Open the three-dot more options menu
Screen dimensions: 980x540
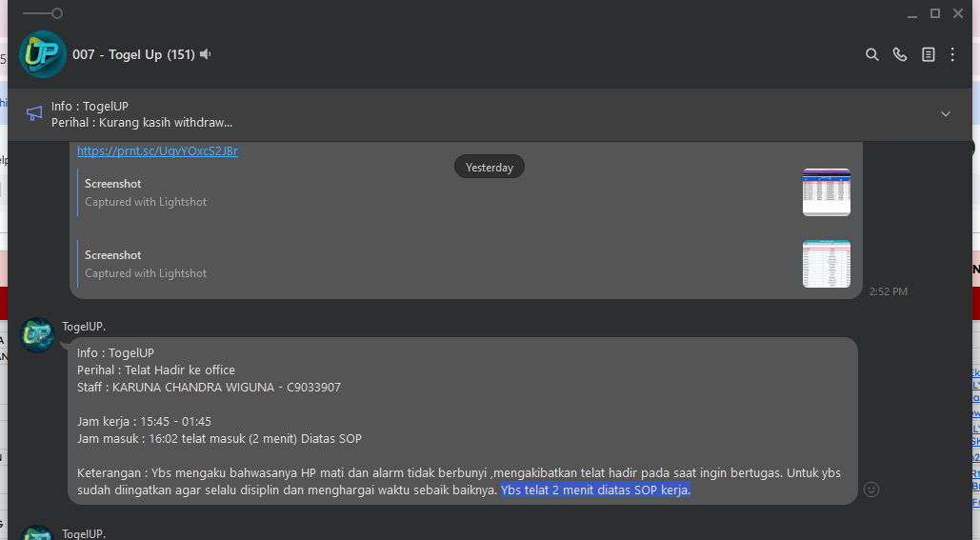[952, 55]
